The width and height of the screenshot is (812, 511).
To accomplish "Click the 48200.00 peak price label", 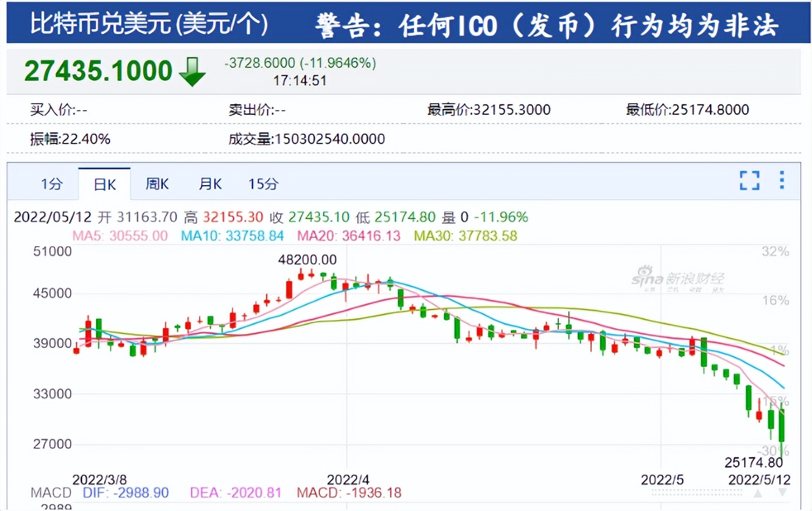I will 307,260.
